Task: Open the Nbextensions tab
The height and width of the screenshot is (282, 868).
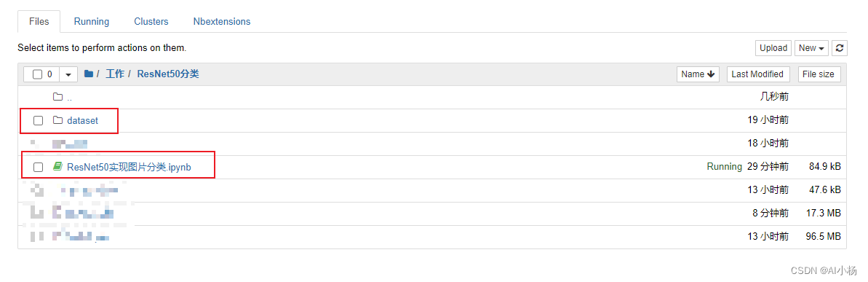Action: pyautogui.click(x=221, y=22)
